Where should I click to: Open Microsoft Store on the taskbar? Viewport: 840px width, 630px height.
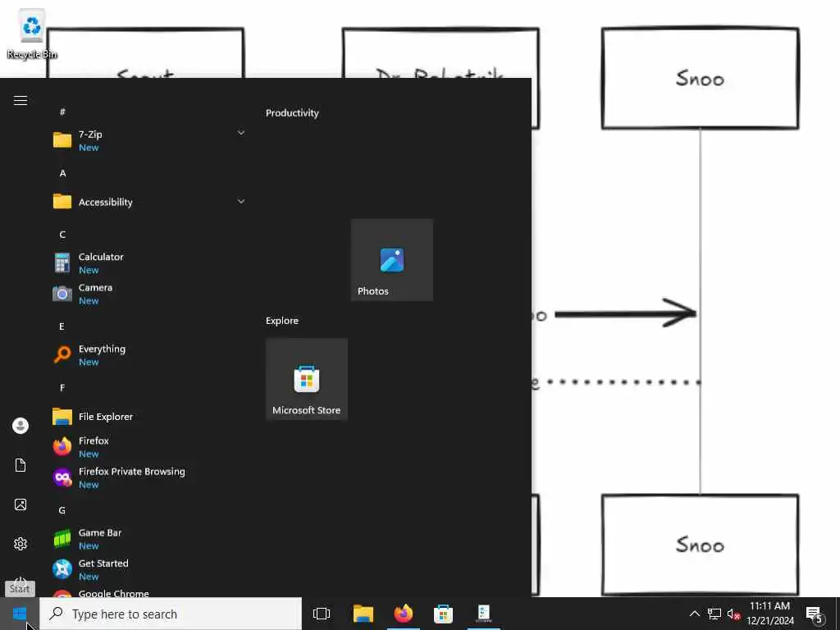coord(443,614)
